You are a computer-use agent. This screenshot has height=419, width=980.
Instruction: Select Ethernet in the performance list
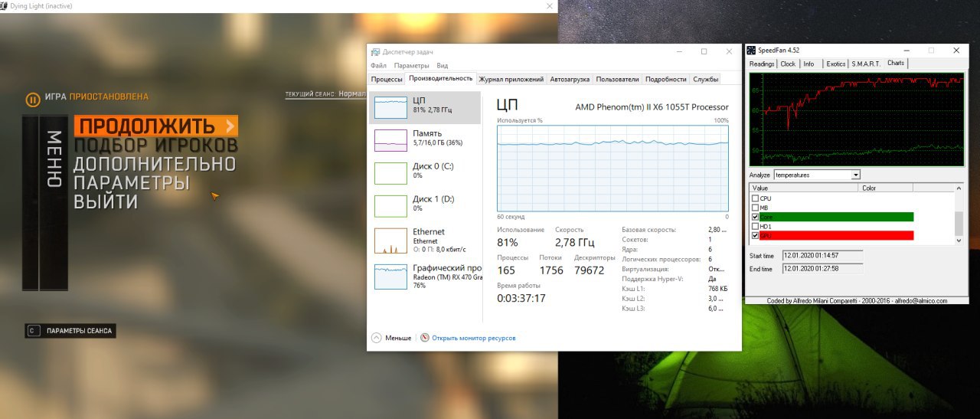click(x=425, y=239)
